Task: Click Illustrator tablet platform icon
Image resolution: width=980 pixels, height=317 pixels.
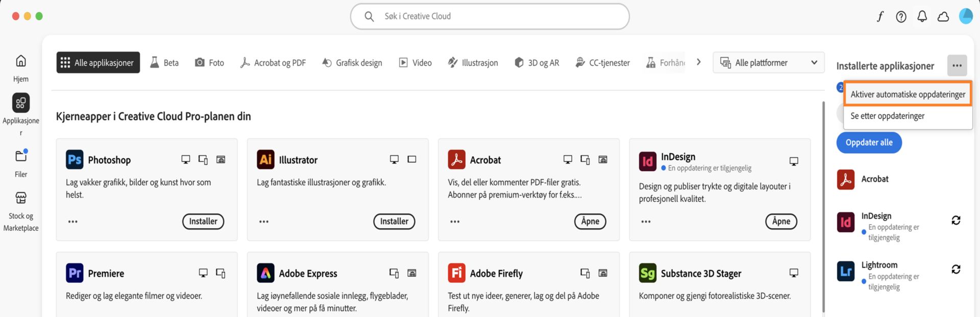Action: click(412, 159)
